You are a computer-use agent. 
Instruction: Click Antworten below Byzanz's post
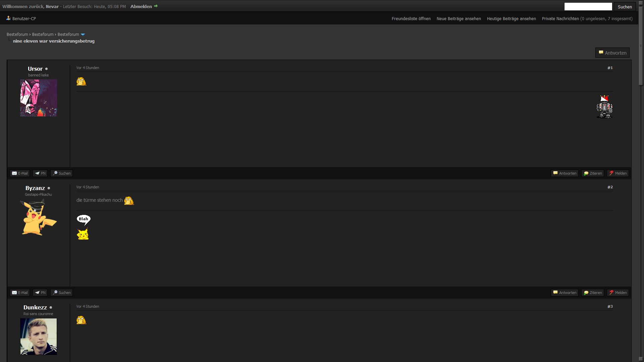(x=565, y=293)
